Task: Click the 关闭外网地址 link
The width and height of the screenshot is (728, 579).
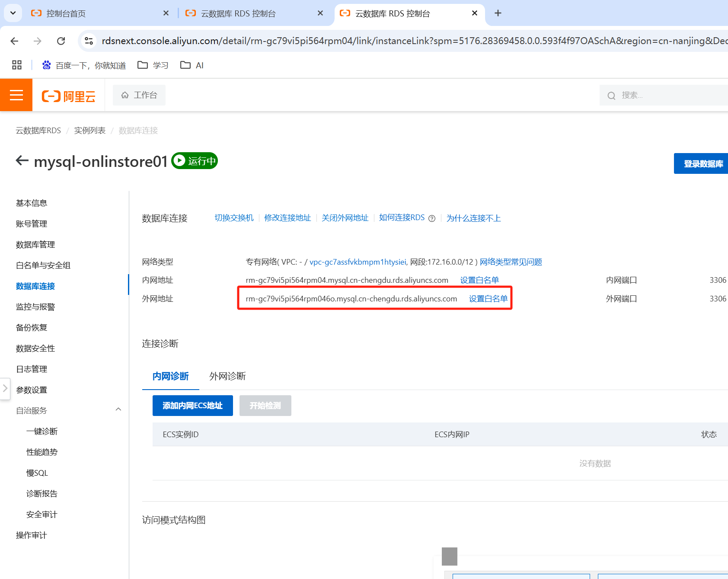Action: click(x=345, y=218)
